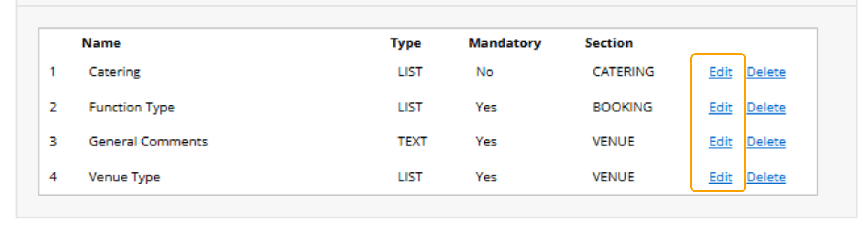Edit the Venue Type field
The width and height of the screenshot is (868, 226).
click(720, 177)
